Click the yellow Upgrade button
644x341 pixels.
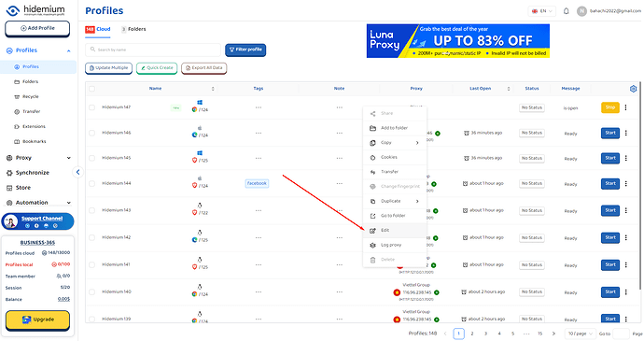coord(37,320)
